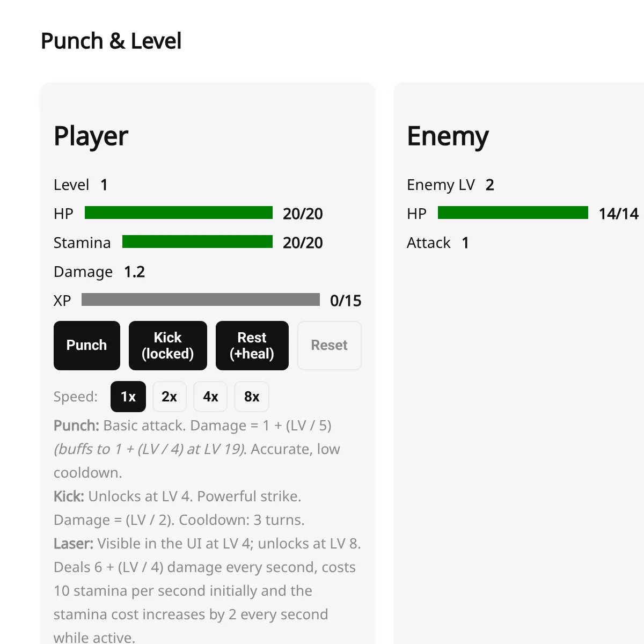Click the Damage 1.2 value
644x644 pixels.
[135, 272]
